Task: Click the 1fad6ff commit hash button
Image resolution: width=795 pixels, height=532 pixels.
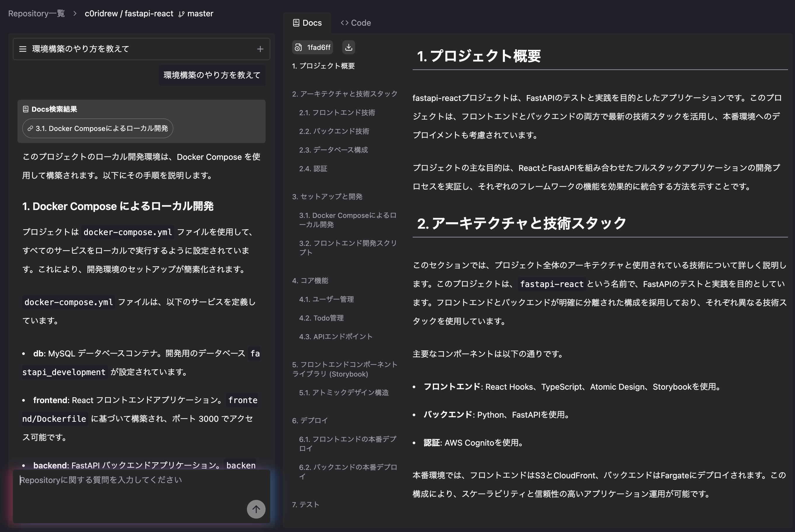Action: [x=312, y=47]
